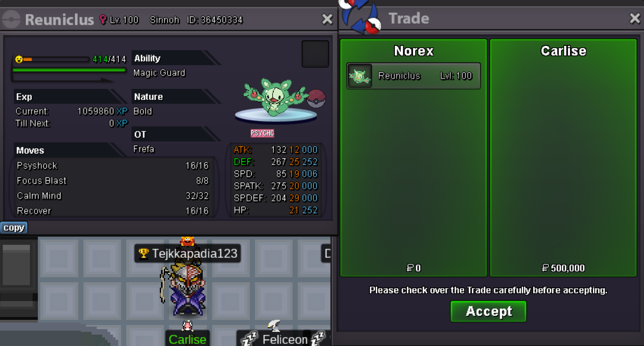
Task: Close the Reuniclus summary window
Action: click(x=327, y=19)
